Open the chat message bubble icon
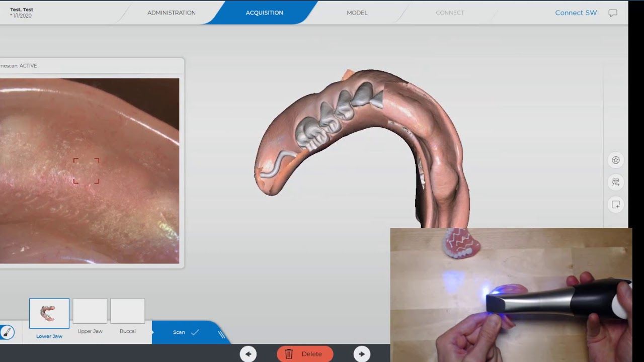Screen dimensions: 644x362 point(612,13)
